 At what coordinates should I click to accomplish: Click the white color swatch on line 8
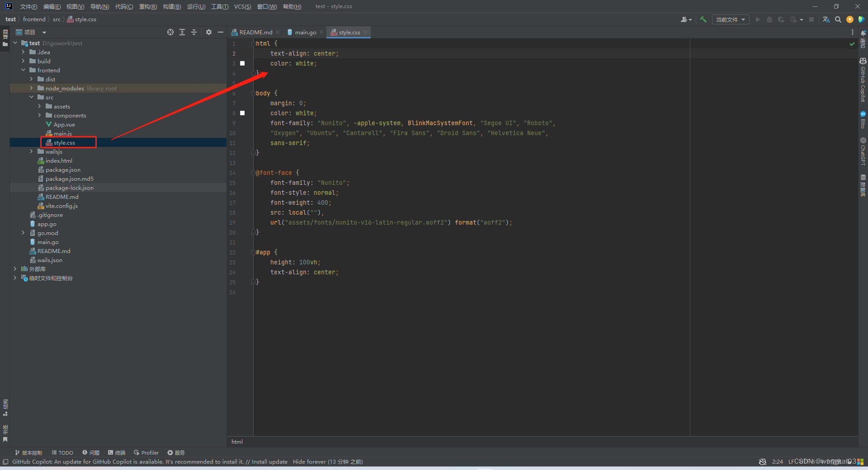242,113
